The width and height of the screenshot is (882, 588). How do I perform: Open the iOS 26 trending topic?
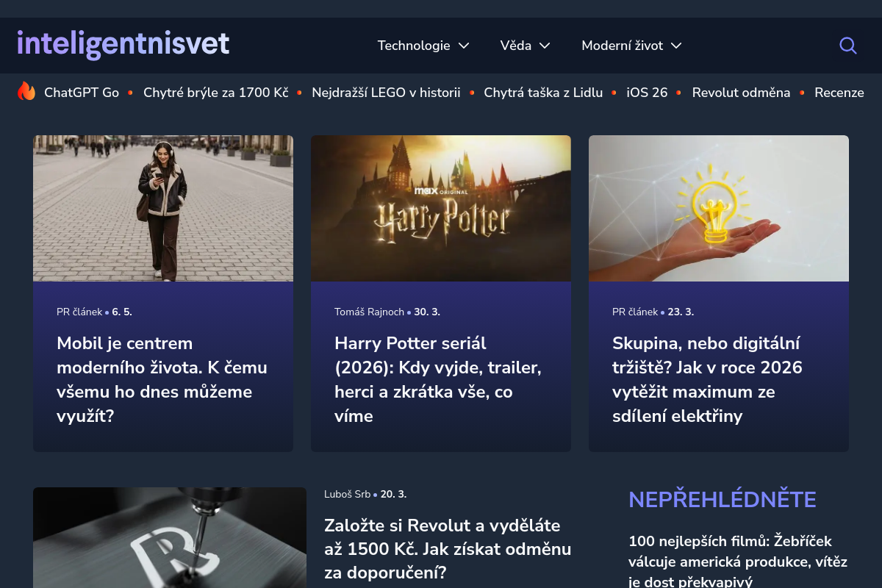pos(647,93)
